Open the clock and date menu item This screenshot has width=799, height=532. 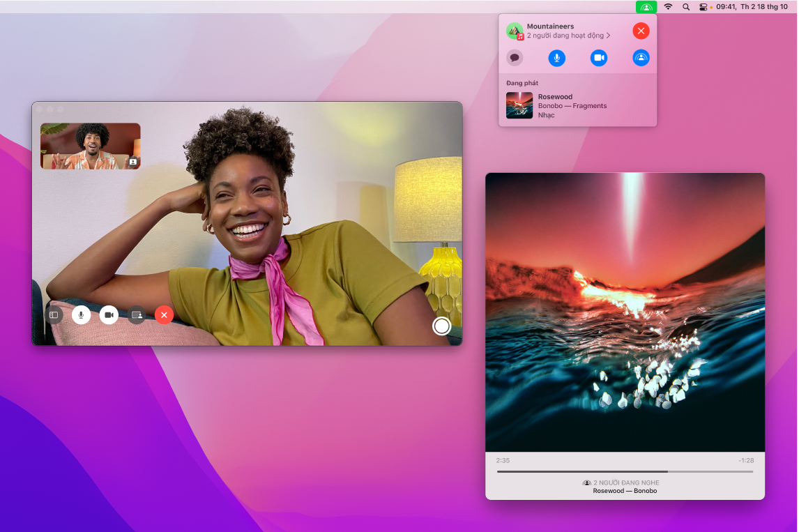(753, 7)
